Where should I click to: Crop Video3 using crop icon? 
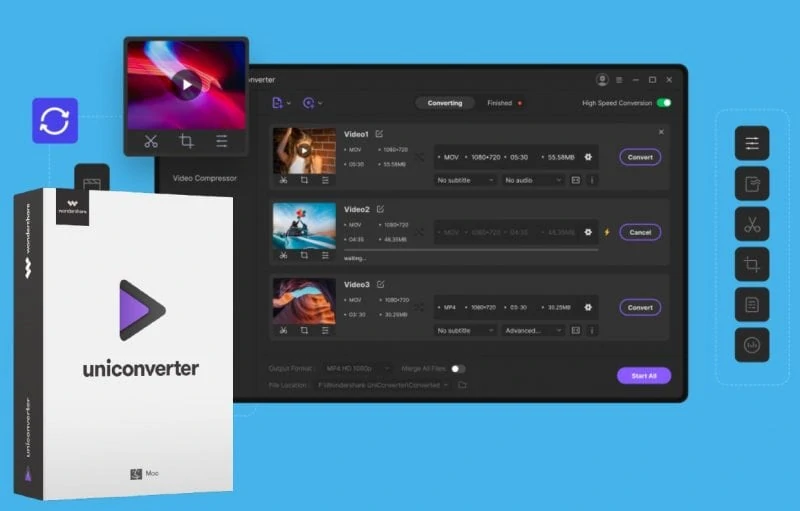pos(304,330)
